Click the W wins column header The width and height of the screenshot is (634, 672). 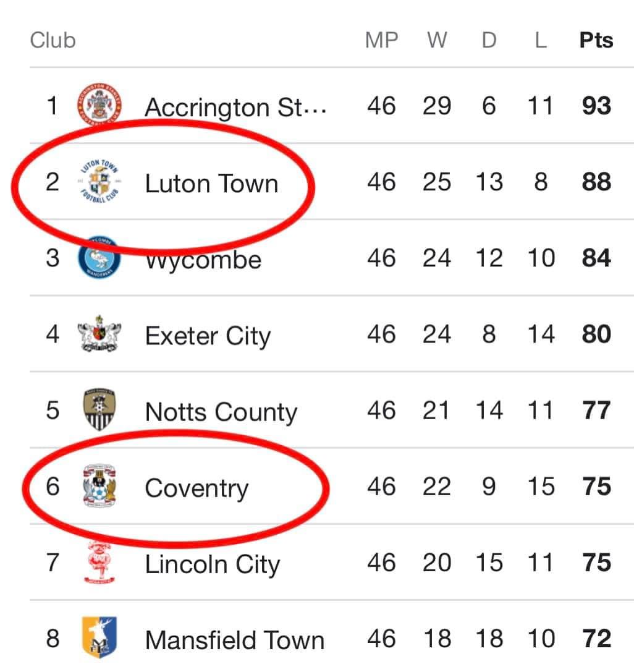coord(437,41)
